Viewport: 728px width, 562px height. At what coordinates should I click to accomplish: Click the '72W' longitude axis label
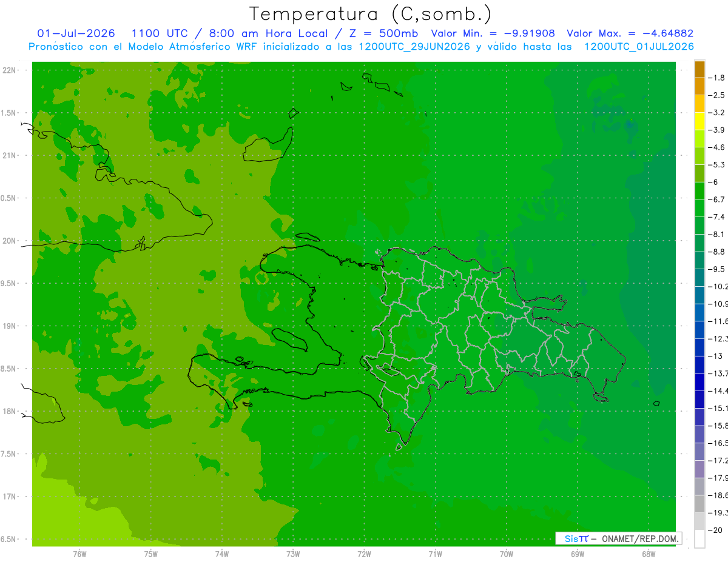[364, 554]
